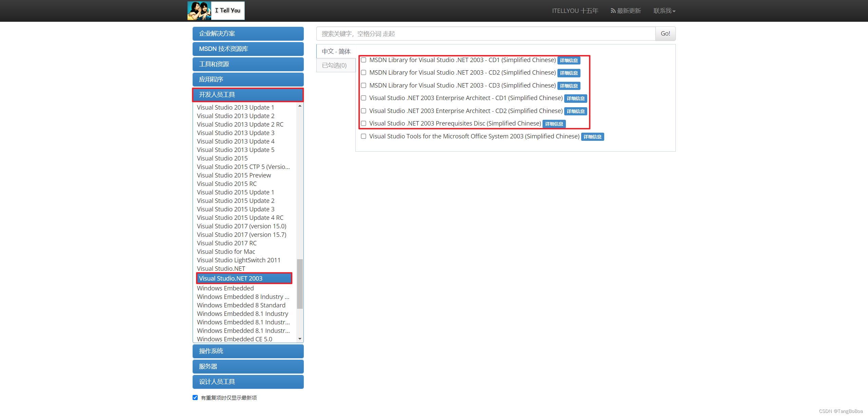Uncheck 有重复项时仅显示最新项 option
Screen dimensions: 868x417
point(195,397)
